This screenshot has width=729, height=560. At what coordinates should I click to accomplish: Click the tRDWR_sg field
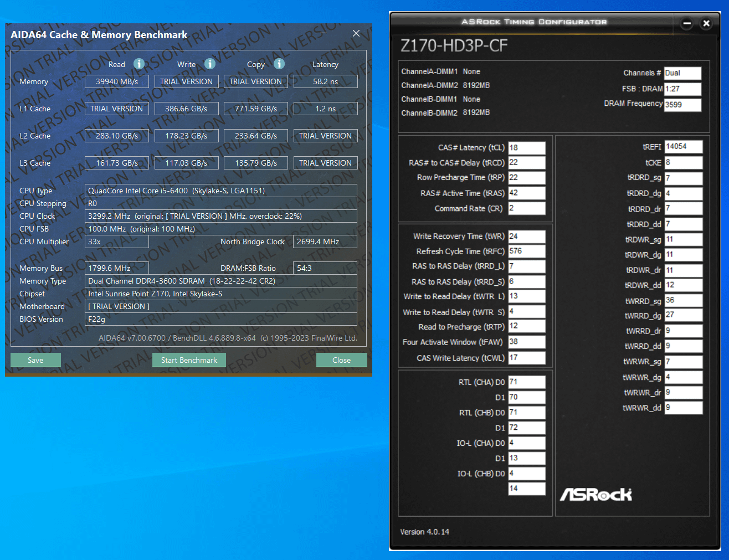pos(684,240)
